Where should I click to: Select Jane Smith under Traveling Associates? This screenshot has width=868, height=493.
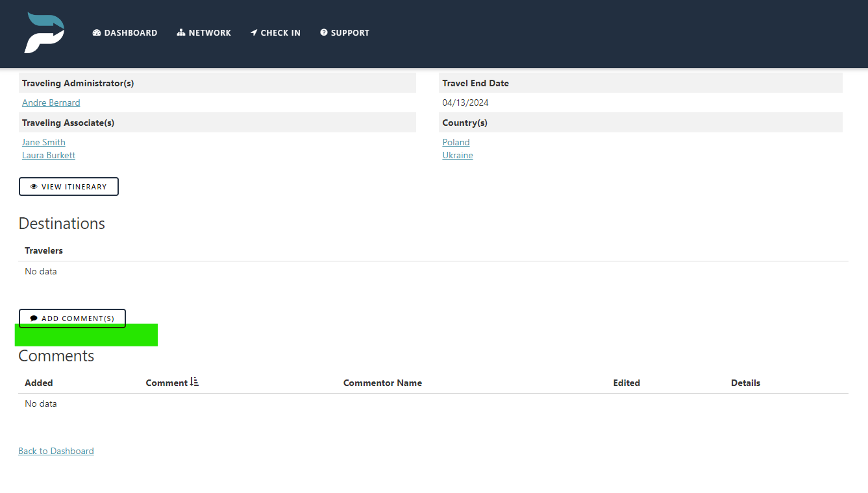[x=43, y=142]
